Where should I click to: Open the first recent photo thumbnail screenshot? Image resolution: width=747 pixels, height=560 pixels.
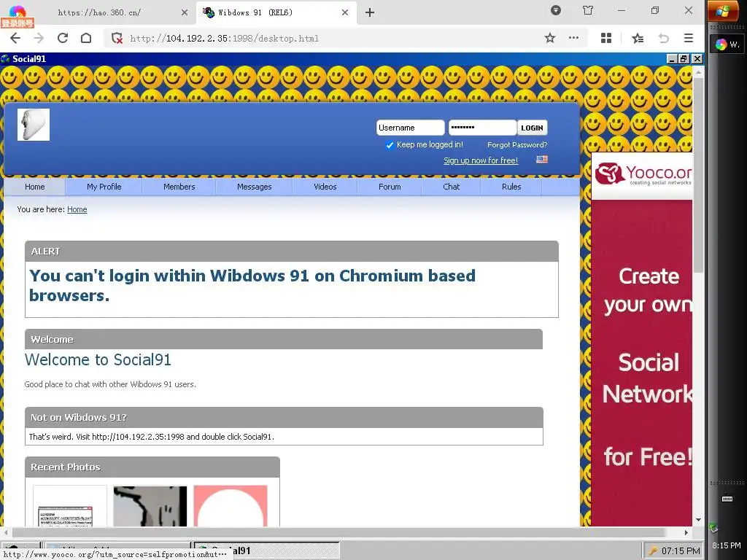pos(69,506)
